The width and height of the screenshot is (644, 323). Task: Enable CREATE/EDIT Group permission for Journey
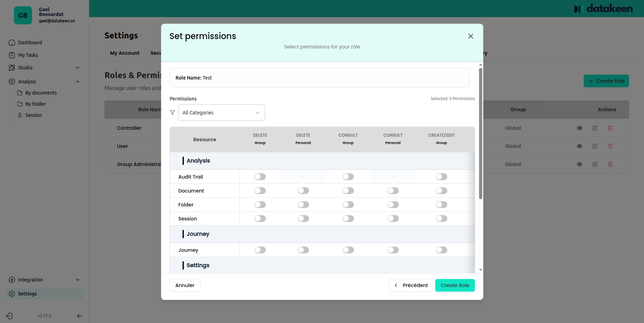(x=441, y=250)
